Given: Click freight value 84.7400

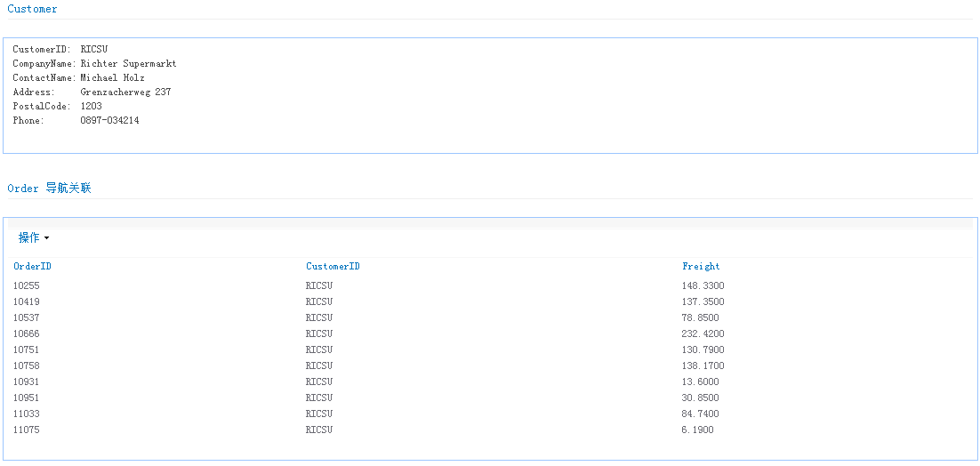Looking at the screenshot, I should 701,414.
